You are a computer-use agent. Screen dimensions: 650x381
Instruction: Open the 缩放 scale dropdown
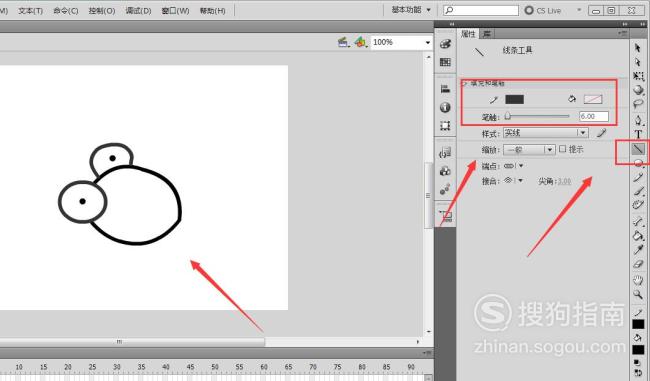[x=529, y=149]
